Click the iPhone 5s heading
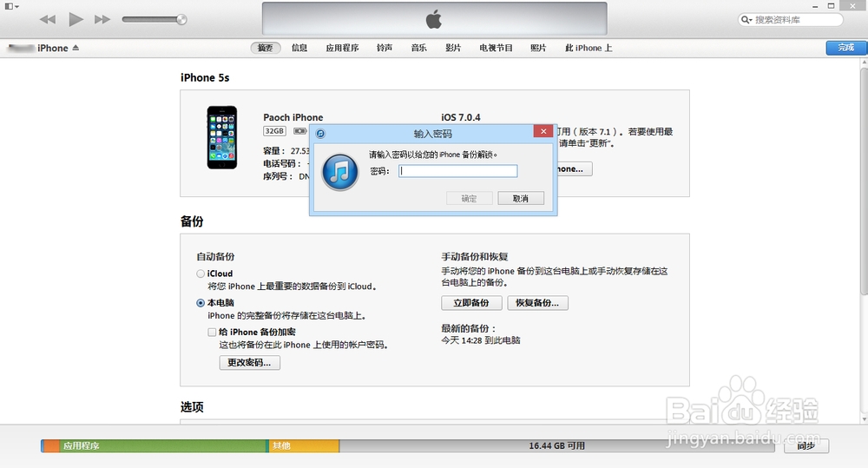 [205, 77]
